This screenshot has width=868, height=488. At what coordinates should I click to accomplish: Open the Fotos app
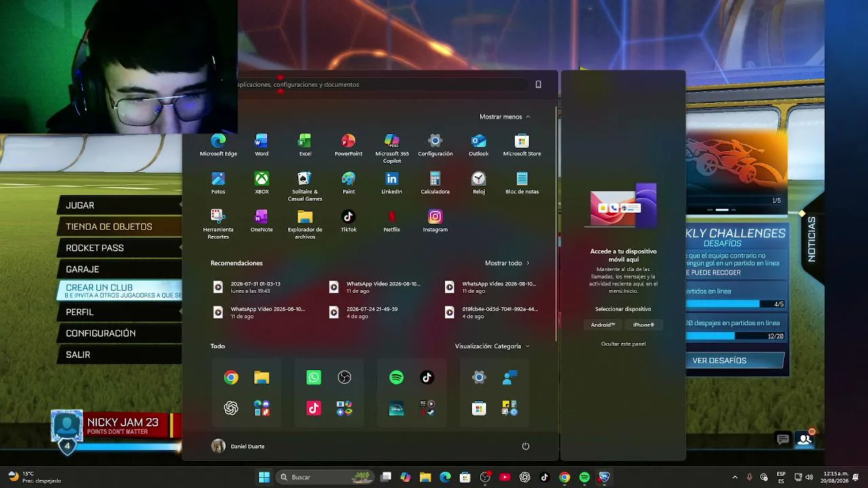(218, 183)
